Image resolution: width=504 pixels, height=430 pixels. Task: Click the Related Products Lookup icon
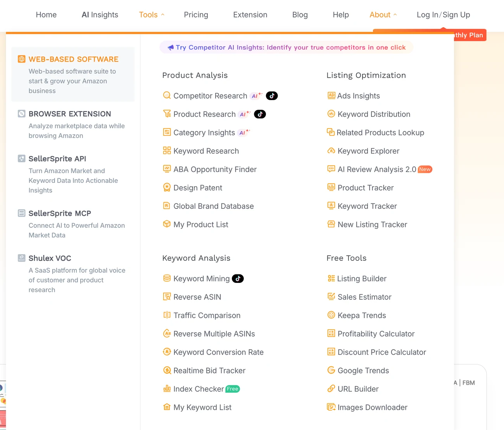[x=331, y=132]
